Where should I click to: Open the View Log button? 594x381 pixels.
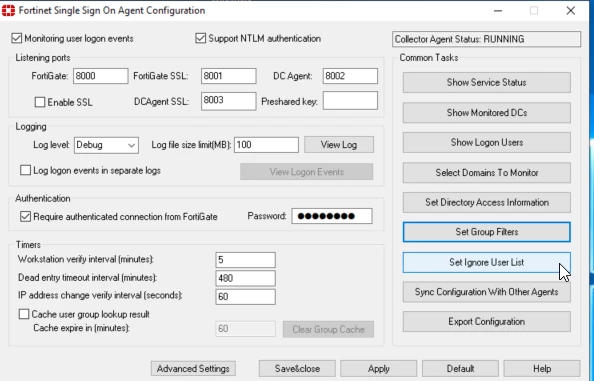339,145
